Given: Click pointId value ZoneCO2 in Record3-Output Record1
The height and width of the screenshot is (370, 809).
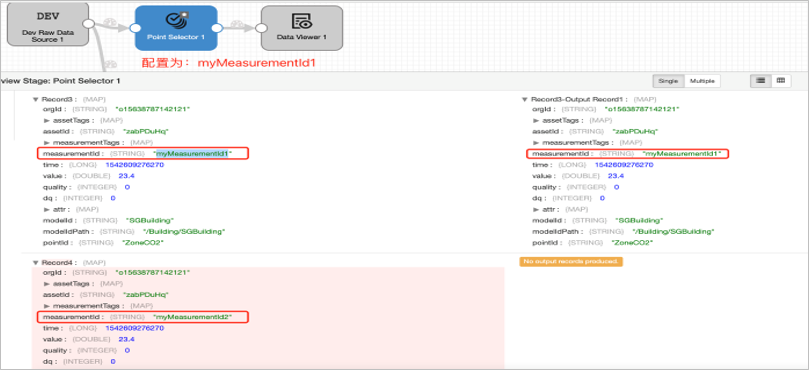Looking at the screenshot, I should point(633,242).
